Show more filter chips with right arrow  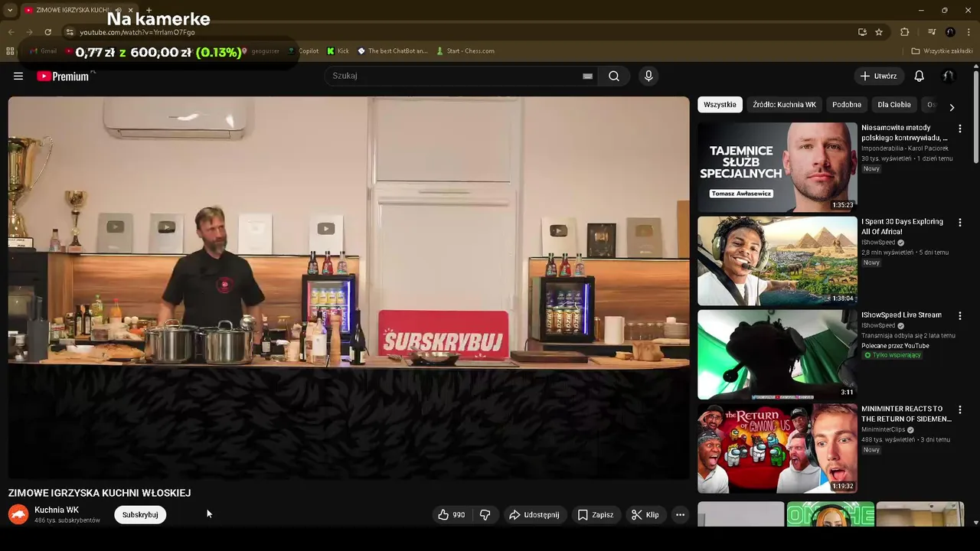pos(952,108)
